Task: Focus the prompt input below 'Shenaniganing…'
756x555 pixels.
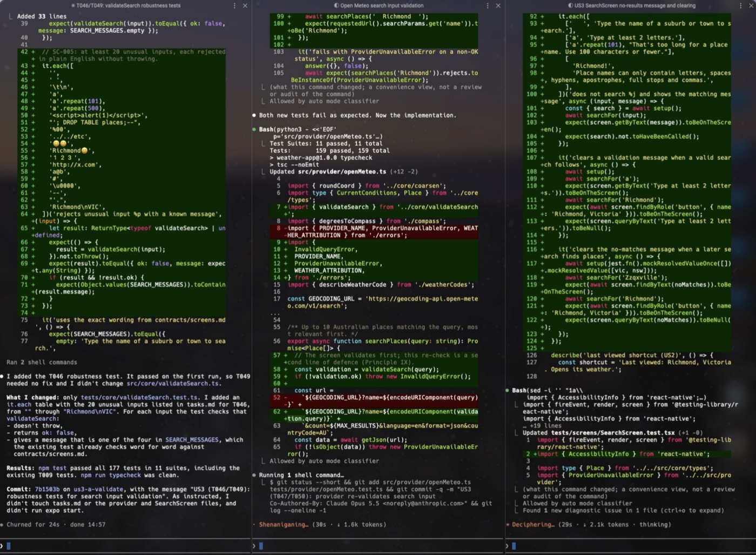Action: [x=379, y=546]
